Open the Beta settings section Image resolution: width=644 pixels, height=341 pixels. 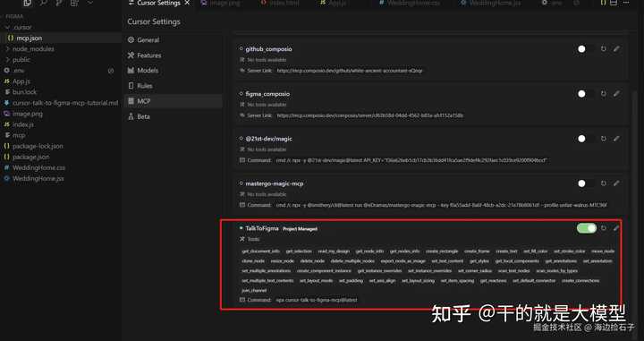tap(173, 116)
